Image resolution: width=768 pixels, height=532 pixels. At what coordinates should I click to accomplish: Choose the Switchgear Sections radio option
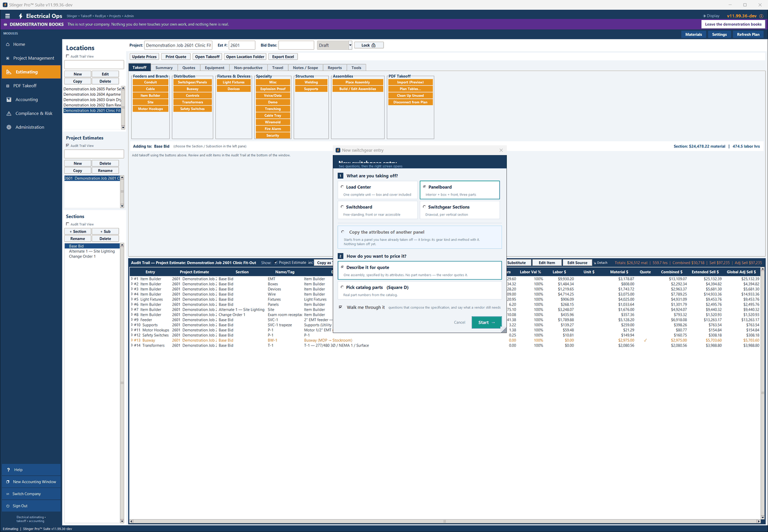[x=424, y=207]
